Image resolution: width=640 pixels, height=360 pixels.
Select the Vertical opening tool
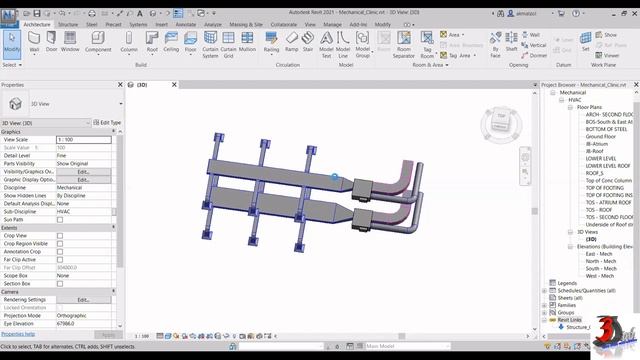pos(534,45)
